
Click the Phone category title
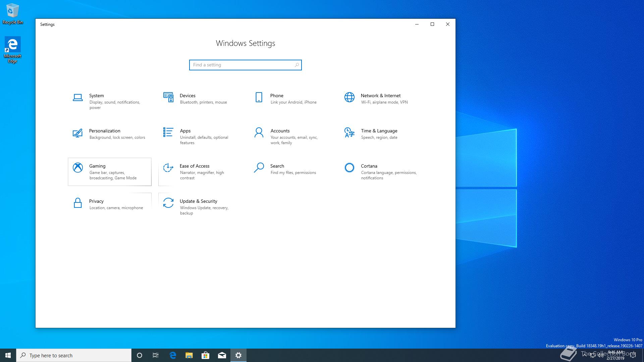(x=277, y=96)
